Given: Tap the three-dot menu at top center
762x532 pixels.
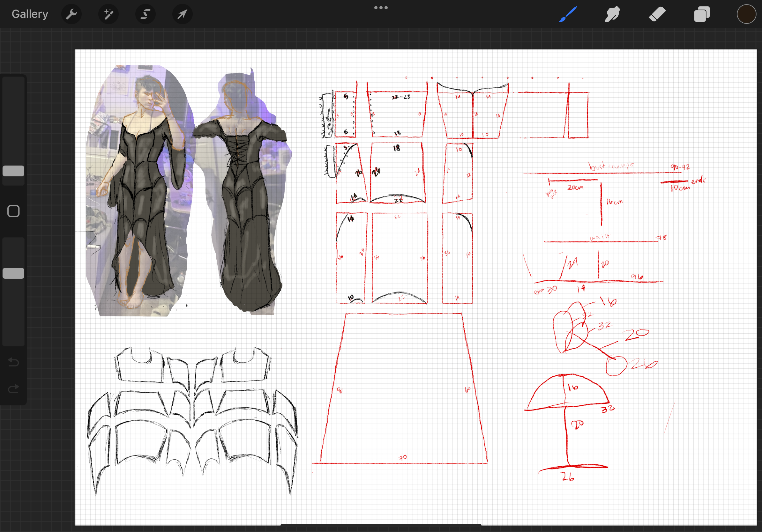Looking at the screenshot, I should [381, 8].
